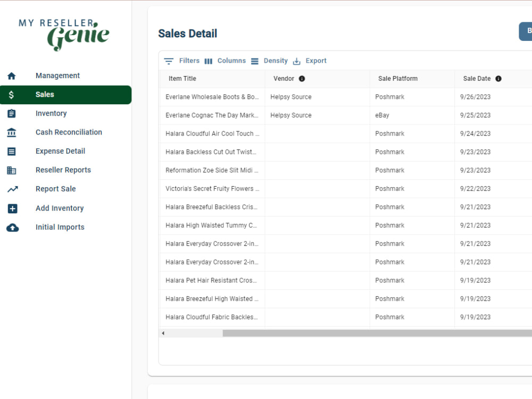
Task: Select the 'Everlane Wholesale Boots & Bo...' cell
Action: [x=212, y=97]
